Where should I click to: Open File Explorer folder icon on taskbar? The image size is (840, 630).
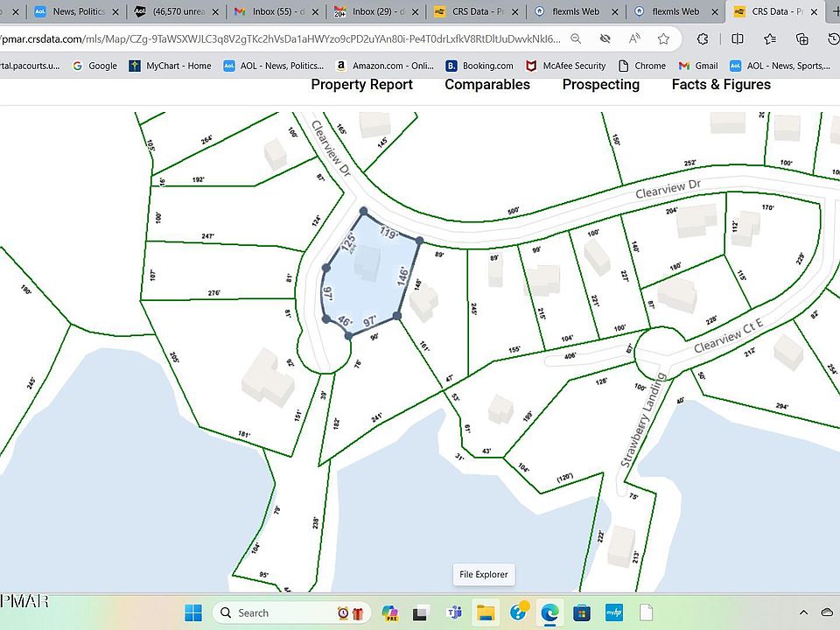pos(486,612)
